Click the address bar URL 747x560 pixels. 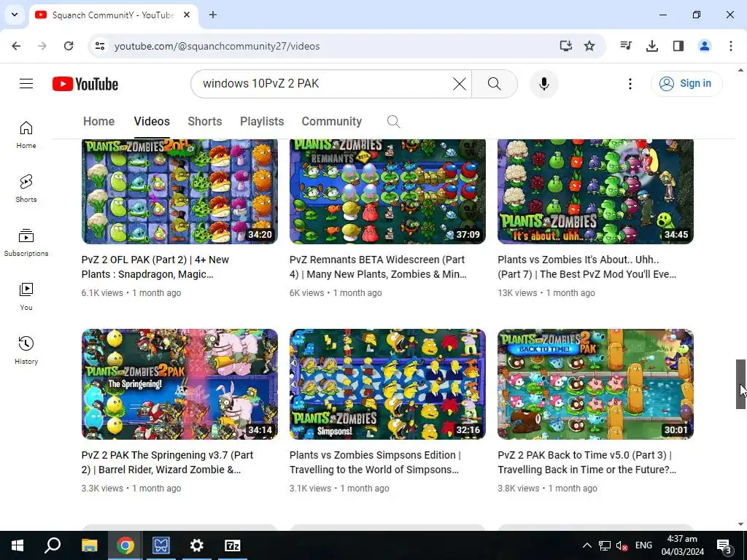click(x=217, y=46)
